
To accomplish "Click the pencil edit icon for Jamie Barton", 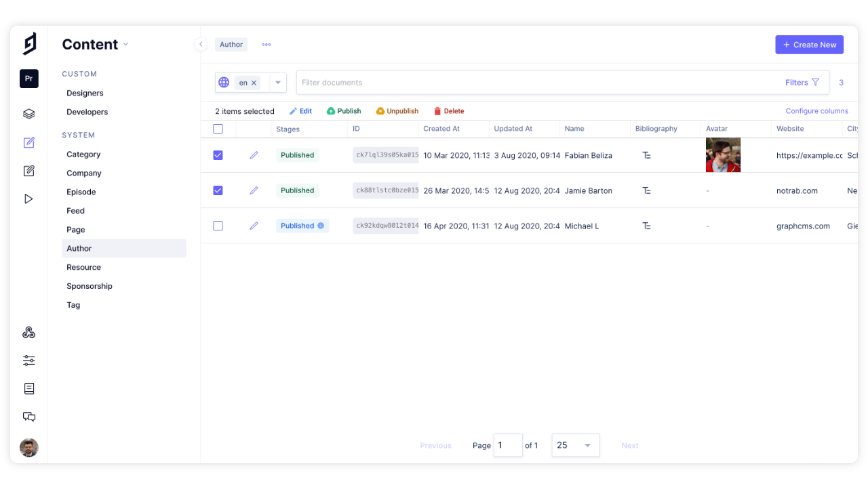I will (x=254, y=190).
